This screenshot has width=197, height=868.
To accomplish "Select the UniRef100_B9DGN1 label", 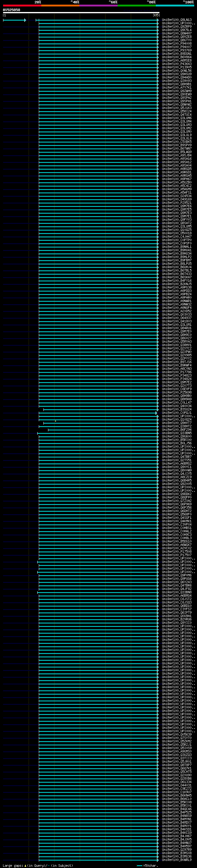I will (x=177, y=54).
